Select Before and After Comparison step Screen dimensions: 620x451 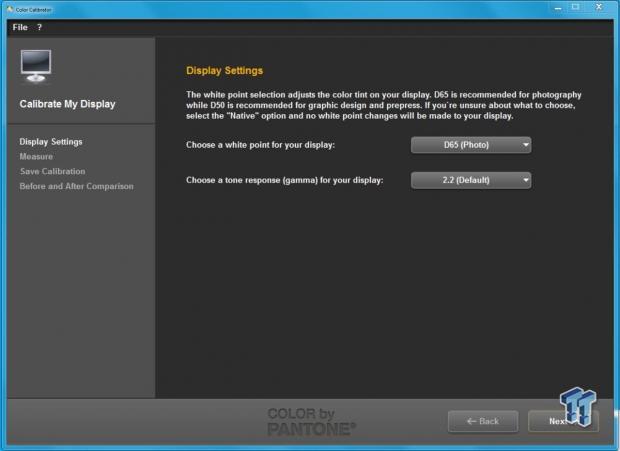(76, 186)
